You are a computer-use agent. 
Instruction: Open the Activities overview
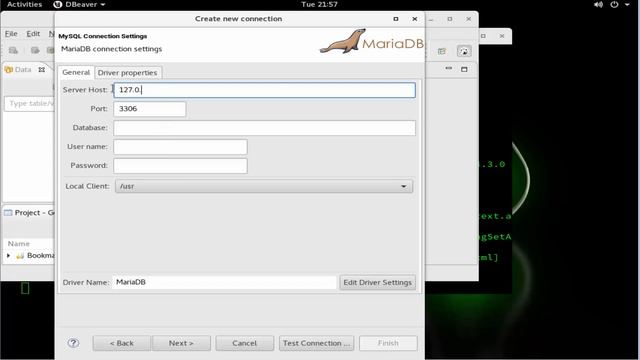pos(24,4)
